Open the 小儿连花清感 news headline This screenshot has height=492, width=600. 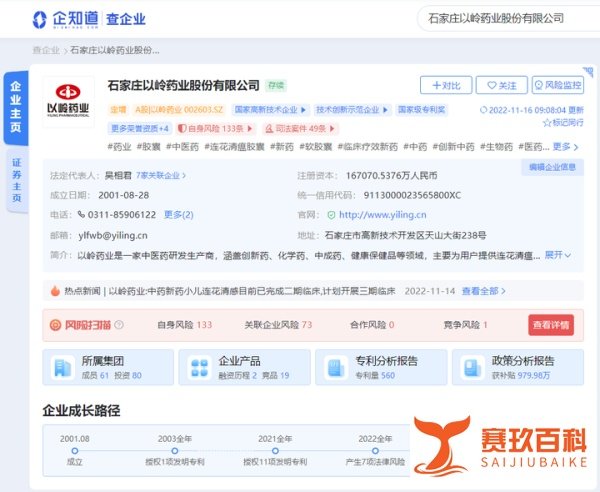252,291
